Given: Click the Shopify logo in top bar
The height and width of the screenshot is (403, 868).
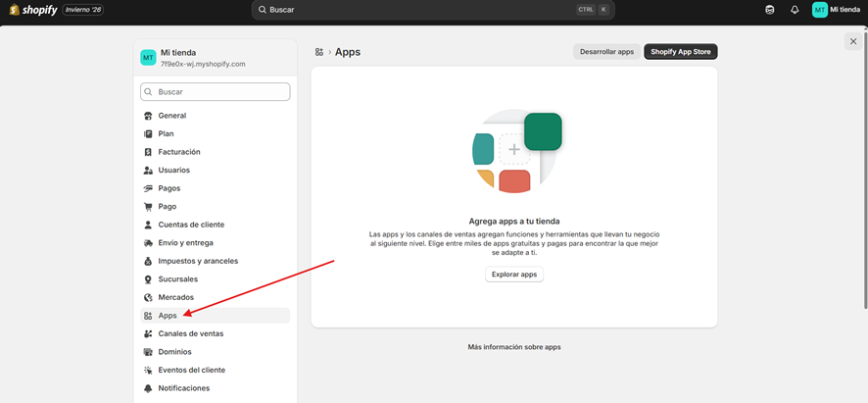Looking at the screenshot, I should click(x=33, y=10).
